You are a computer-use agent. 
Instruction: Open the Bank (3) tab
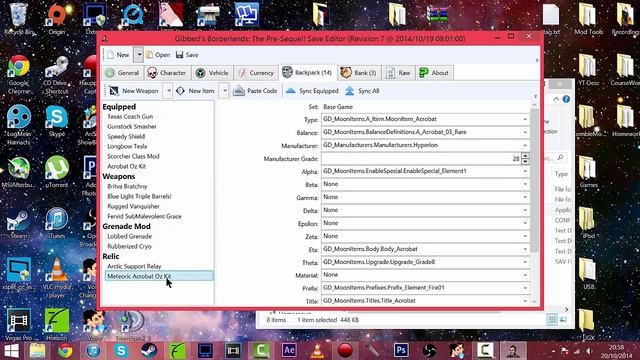pyautogui.click(x=358, y=73)
